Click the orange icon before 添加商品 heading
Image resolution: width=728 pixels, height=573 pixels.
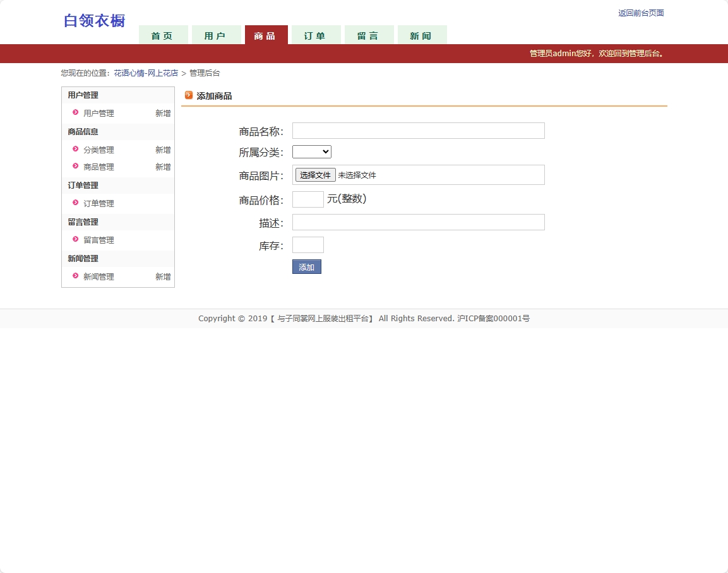(x=188, y=95)
